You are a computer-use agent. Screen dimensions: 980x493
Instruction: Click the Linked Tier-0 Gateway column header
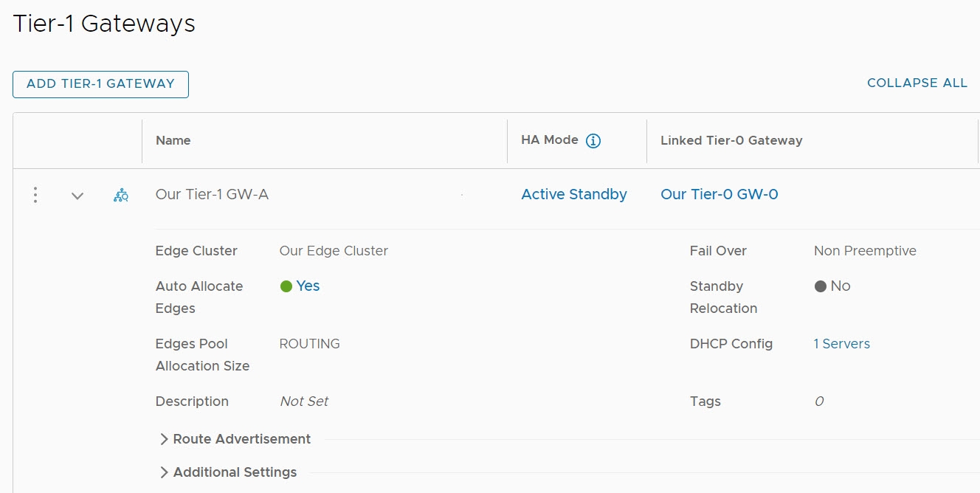[731, 140]
